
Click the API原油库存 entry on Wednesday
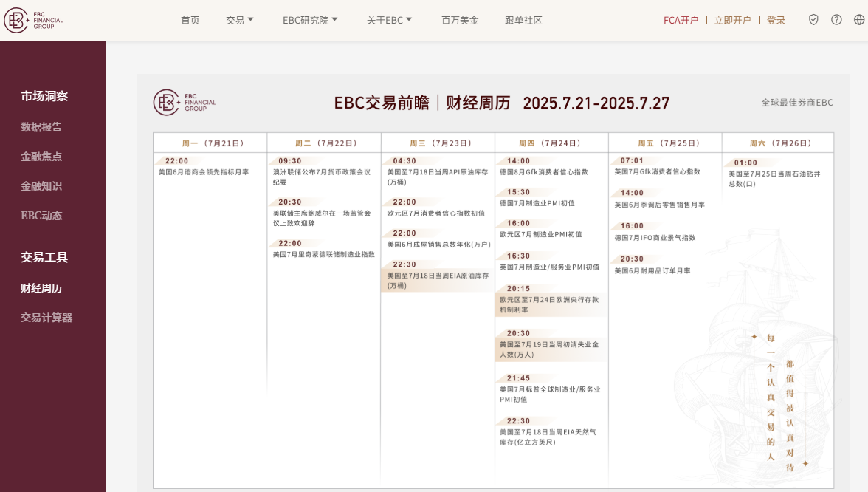click(437, 177)
